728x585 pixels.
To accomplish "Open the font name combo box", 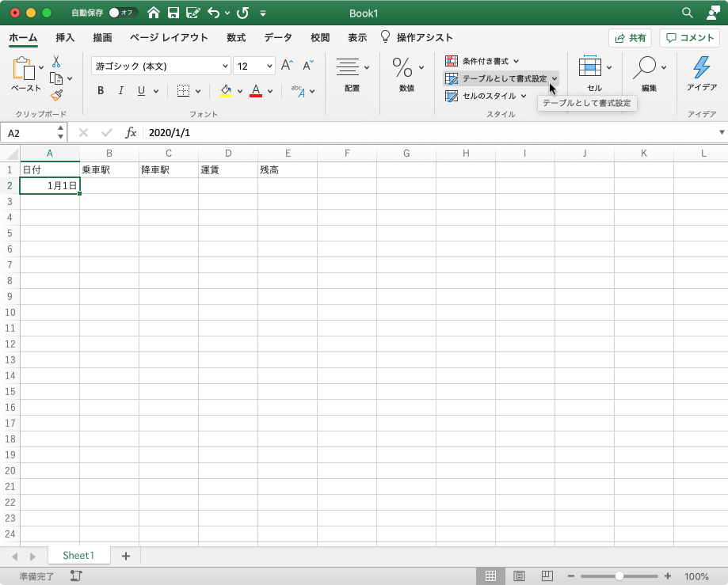I will pyautogui.click(x=161, y=66).
